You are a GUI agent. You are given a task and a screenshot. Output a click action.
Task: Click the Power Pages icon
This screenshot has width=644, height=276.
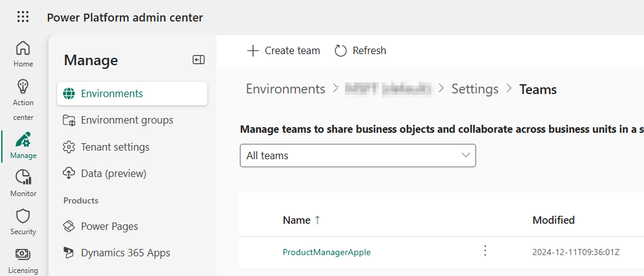[x=69, y=226]
